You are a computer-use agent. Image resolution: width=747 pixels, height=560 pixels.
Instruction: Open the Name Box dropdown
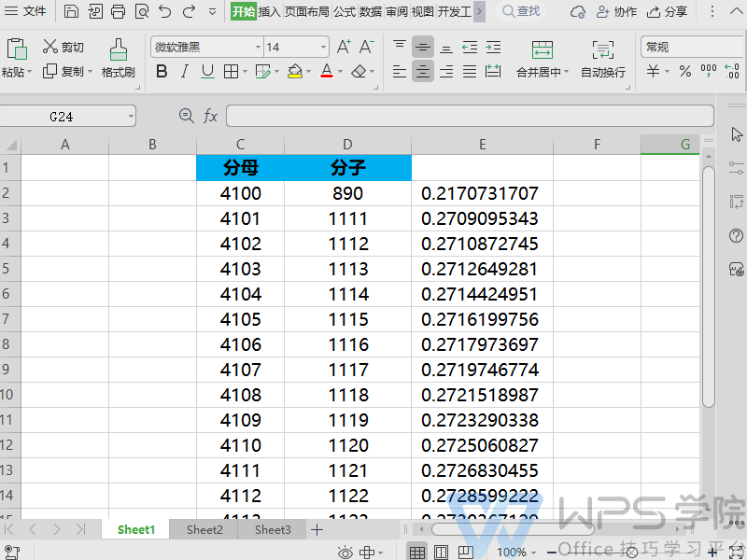pos(131,116)
